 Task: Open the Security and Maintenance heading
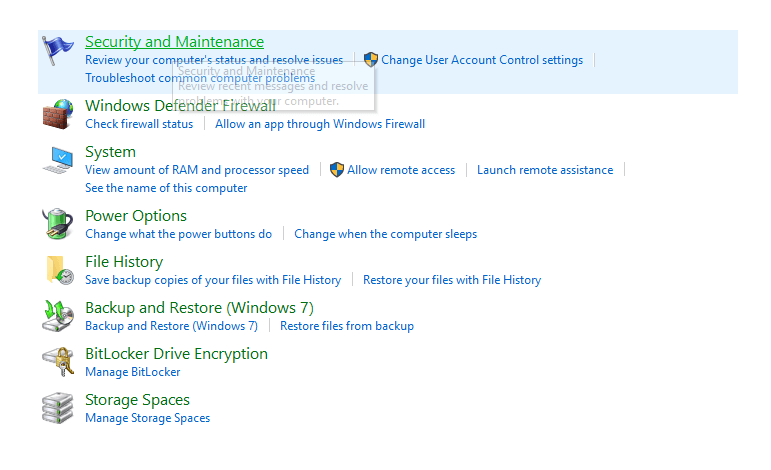click(x=175, y=42)
